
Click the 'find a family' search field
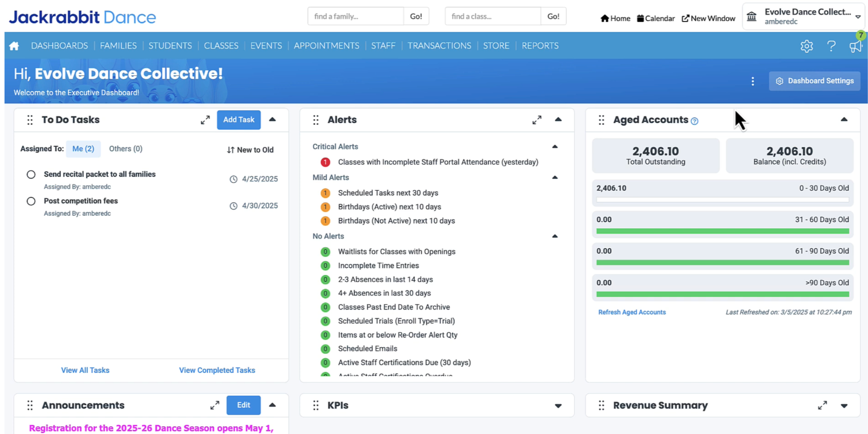click(x=355, y=16)
